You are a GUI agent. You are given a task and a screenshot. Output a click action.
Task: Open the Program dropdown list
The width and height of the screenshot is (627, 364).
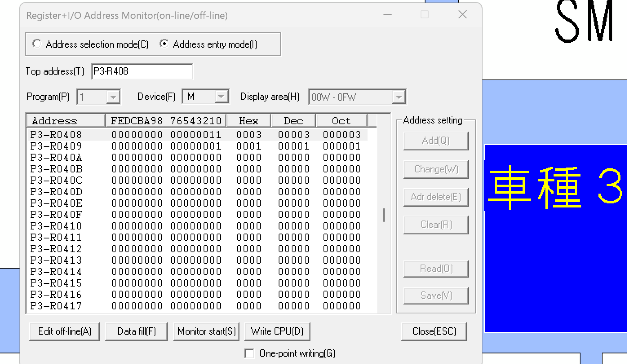pos(113,97)
